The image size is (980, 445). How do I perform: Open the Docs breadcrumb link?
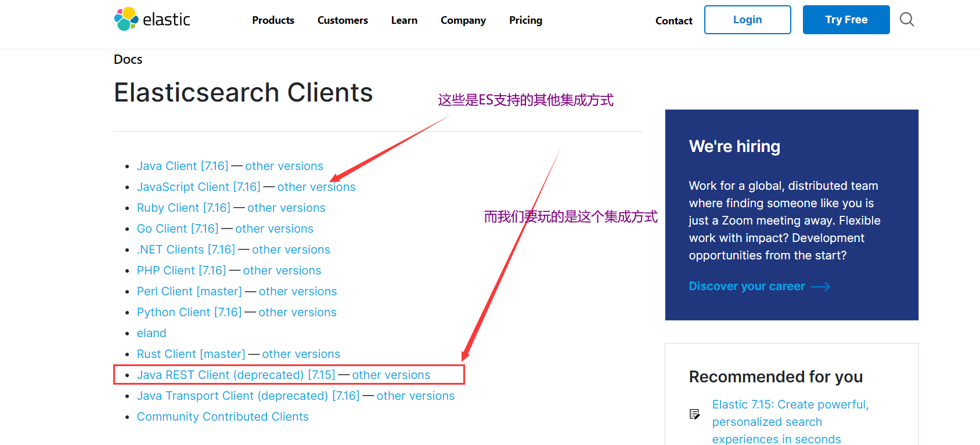click(128, 59)
